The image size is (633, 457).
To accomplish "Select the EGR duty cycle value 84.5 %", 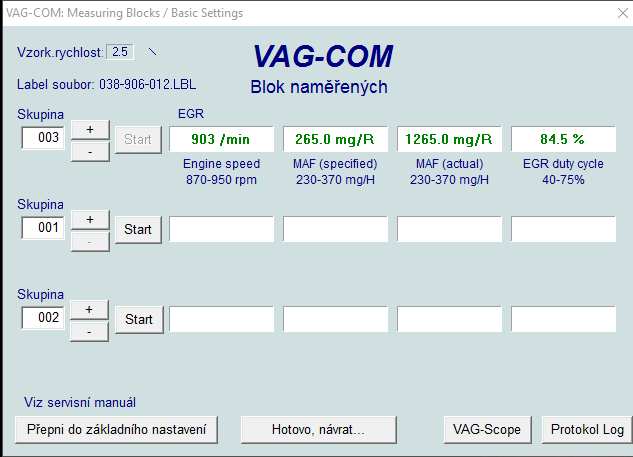I will click(x=563, y=139).
